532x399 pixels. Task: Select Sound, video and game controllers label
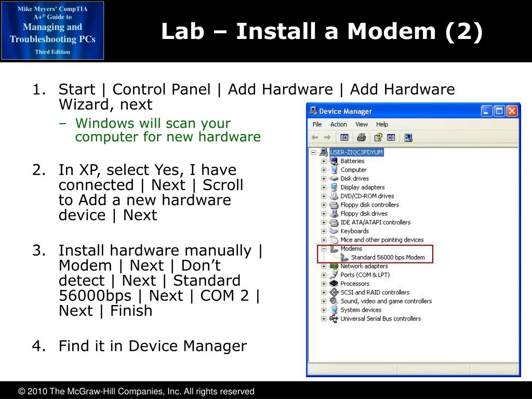386,301
